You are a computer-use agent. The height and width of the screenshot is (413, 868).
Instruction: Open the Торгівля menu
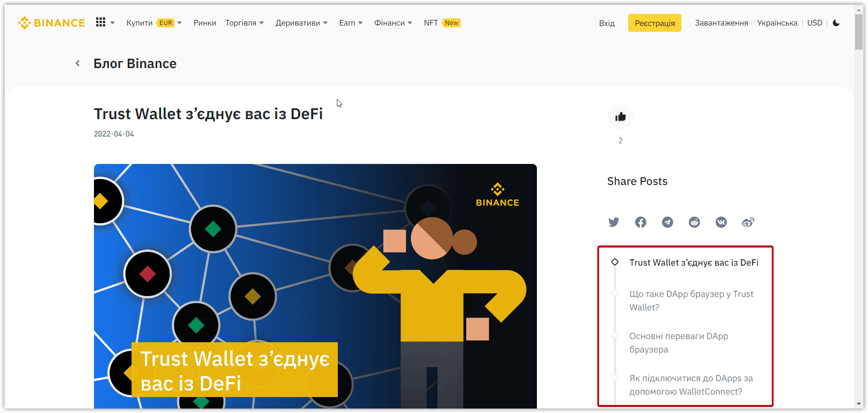pyautogui.click(x=241, y=23)
